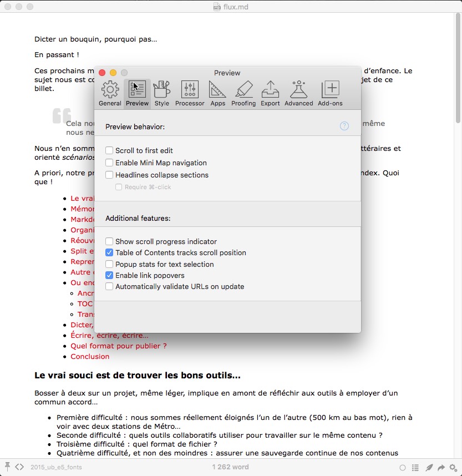The height and width of the screenshot is (476, 462).
Task: Click the 'Additional features:' section label
Action: click(138, 218)
